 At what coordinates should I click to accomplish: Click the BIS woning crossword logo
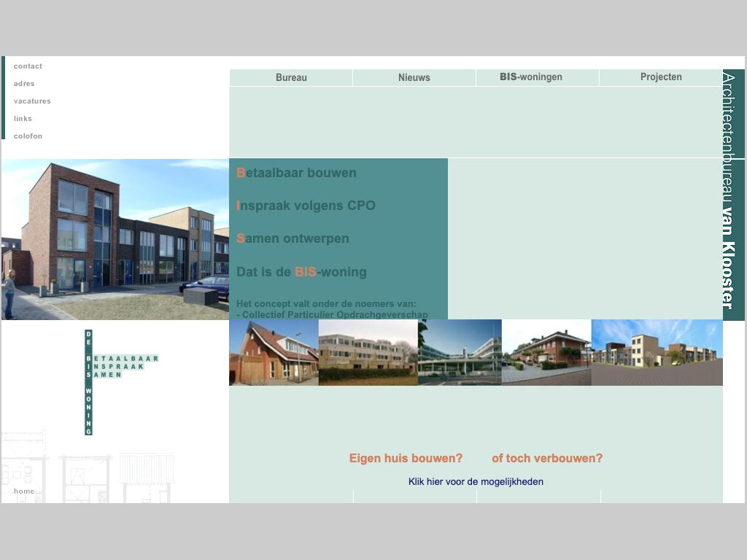tap(117, 381)
